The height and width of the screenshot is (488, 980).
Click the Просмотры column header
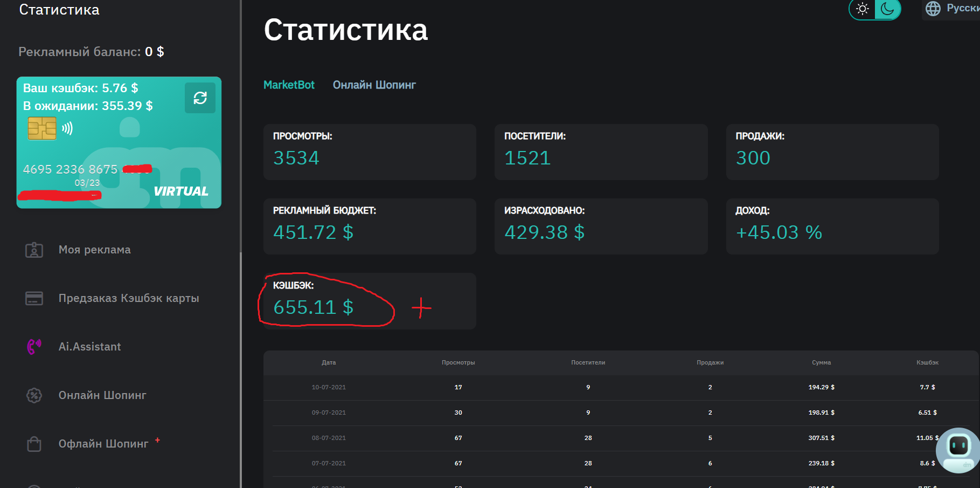pyautogui.click(x=458, y=362)
